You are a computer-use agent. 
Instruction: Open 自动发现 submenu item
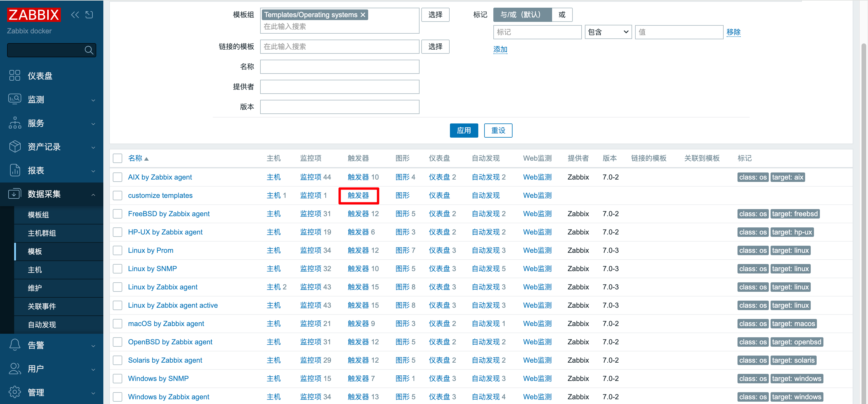(x=59, y=325)
